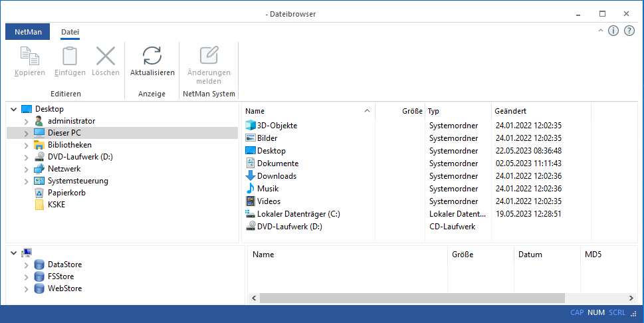Click the CAP status bar indicator
Image resolution: width=644 pixels, height=323 pixels.
tap(577, 312)
